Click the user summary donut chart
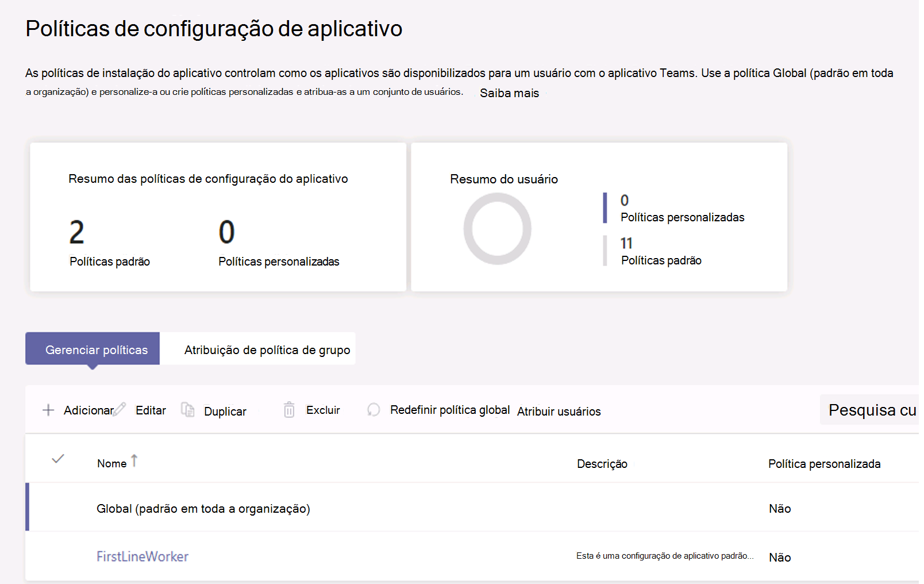This screenshot has height=584, width=924. pos(498,229)
